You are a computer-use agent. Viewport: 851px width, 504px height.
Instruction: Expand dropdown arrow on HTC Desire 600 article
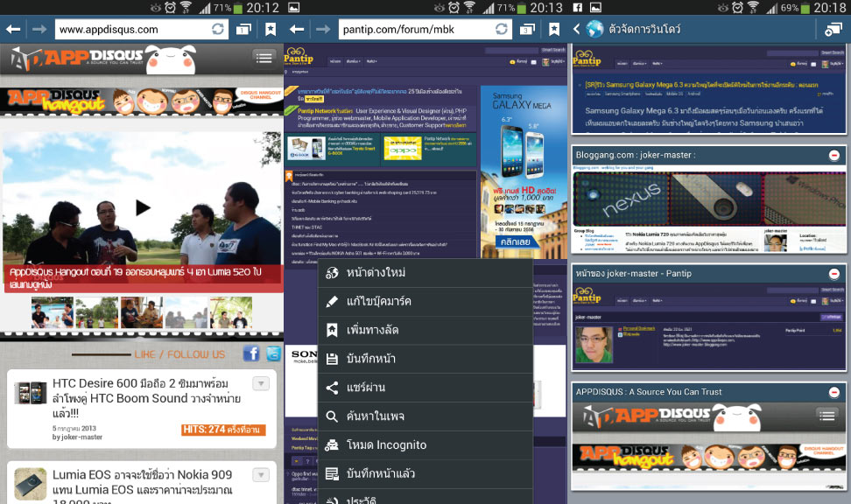click(x=261, y=384)
